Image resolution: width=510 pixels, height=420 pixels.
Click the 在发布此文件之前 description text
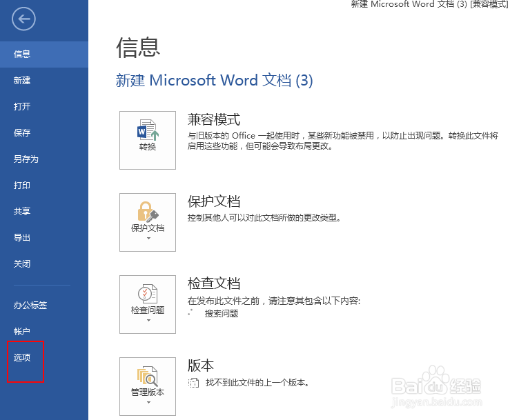pos(274,301)
